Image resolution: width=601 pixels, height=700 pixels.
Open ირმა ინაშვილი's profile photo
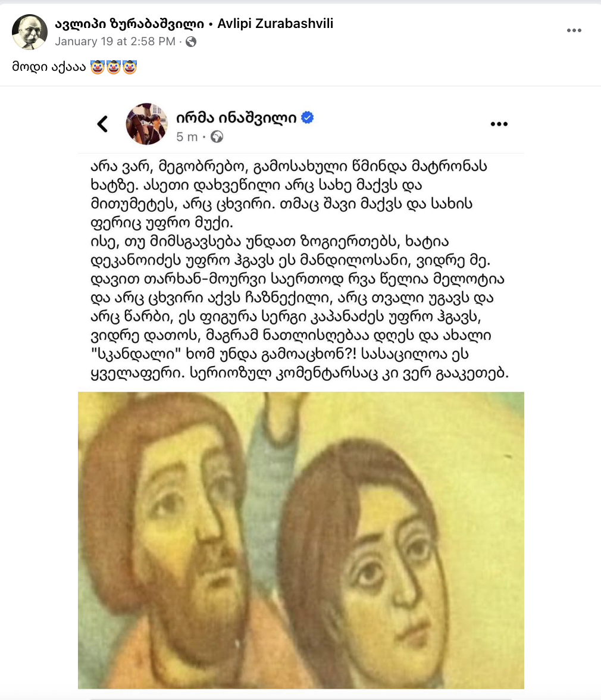click(147, 124)
